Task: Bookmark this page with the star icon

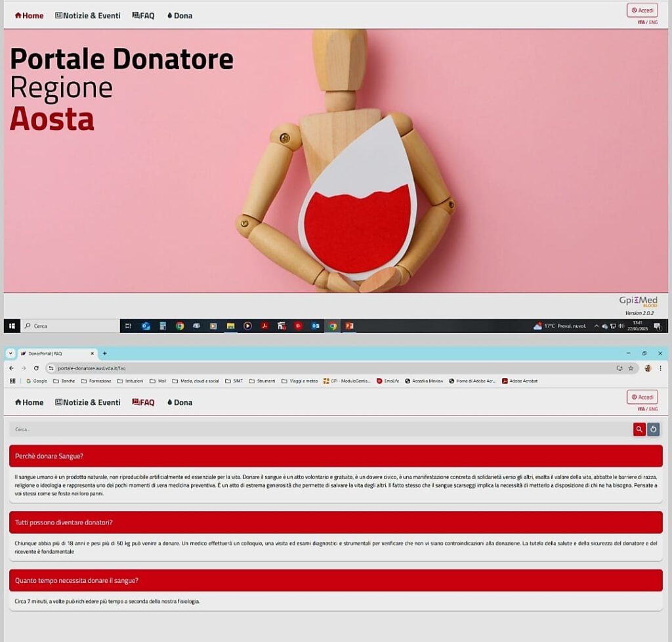Action: pyautogui.click(x=631, y=368)
